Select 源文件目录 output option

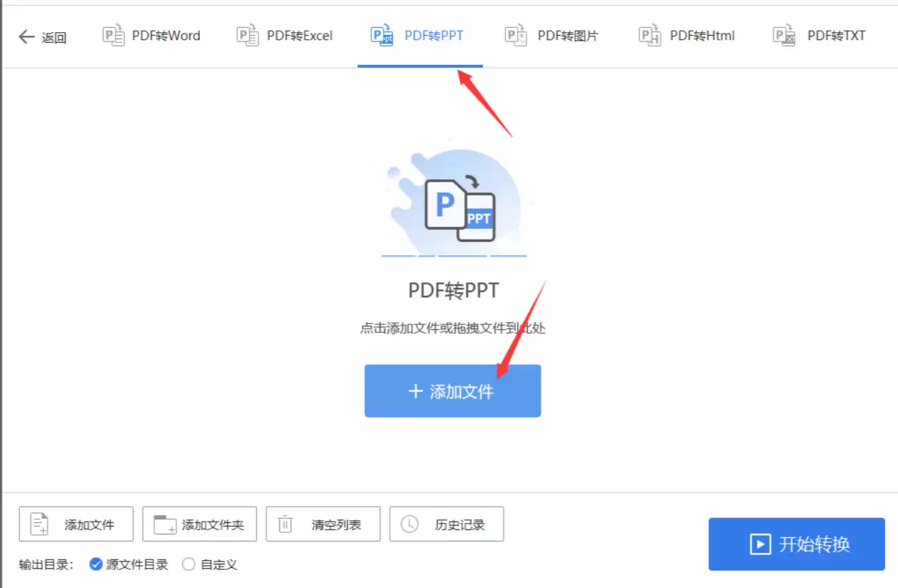coord(96,564)
